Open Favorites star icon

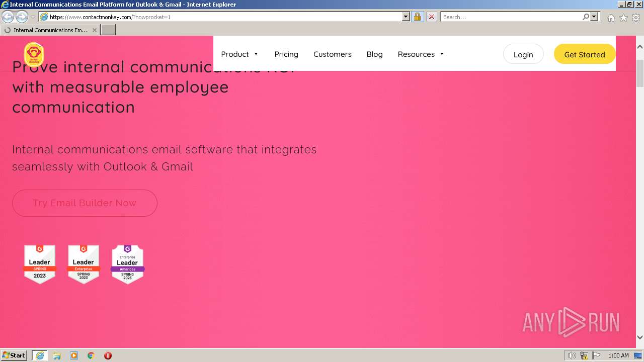(623, 18)
